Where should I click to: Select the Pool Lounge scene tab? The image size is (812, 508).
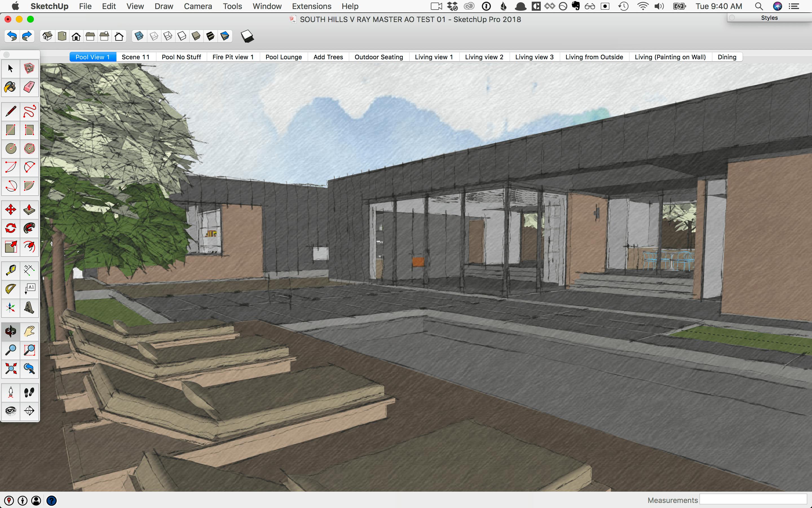click(284, 57)
